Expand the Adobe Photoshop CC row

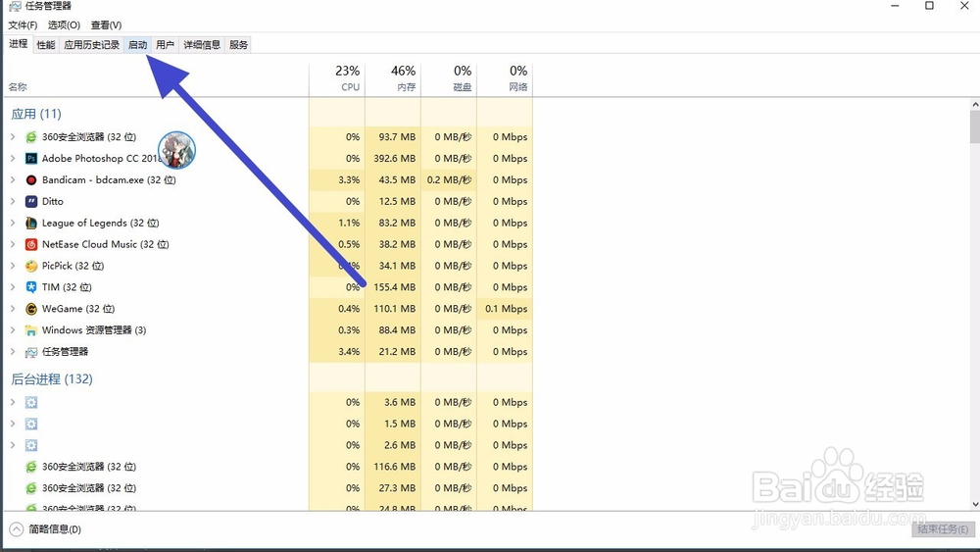coord(13,158)
